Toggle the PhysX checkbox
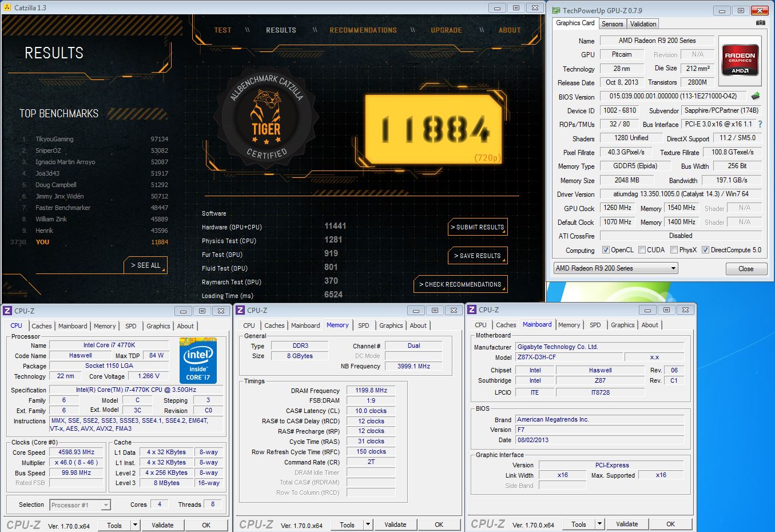Screen dimensions: 775x532 (674, 250)
